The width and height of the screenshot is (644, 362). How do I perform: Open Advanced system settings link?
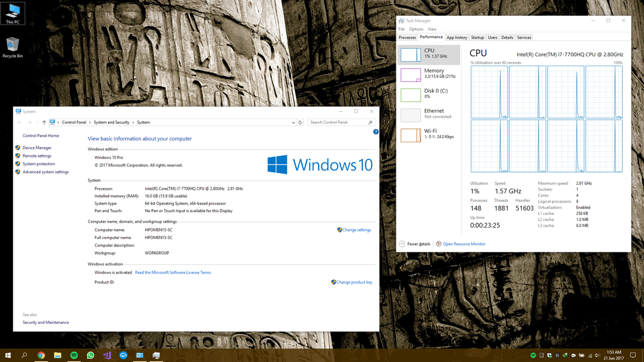tap(46, 172)
